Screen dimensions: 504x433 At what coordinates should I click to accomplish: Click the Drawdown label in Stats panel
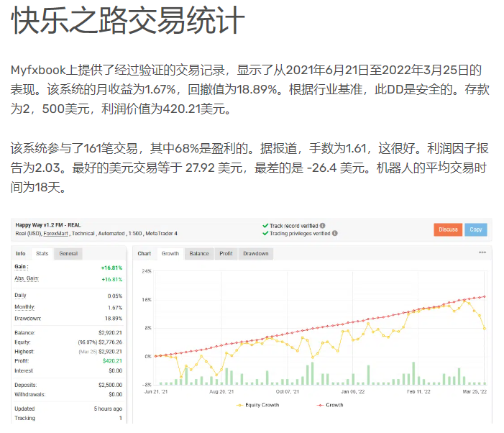coord(29,318)
